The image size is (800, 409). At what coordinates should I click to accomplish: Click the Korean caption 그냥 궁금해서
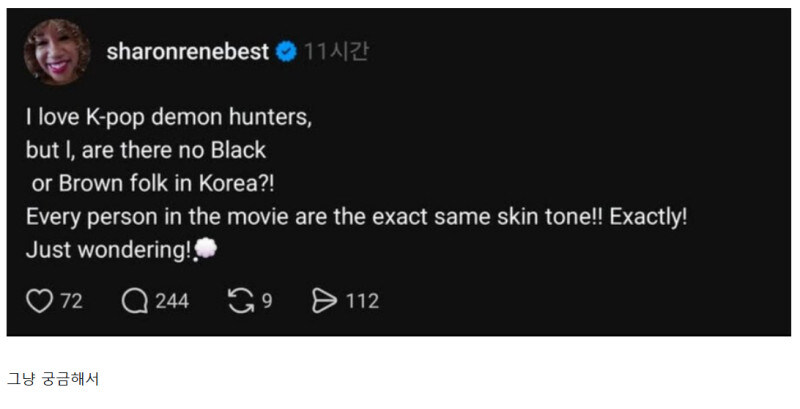53,379
